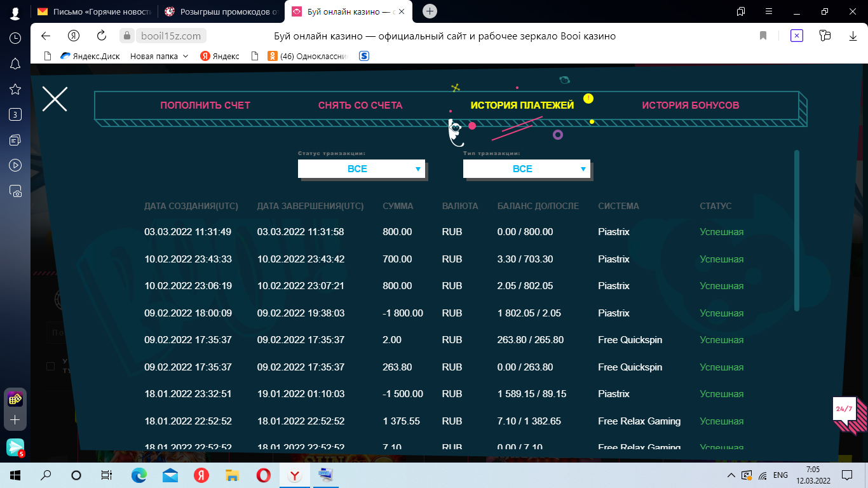Expand the Новая папка bookmarks folder

click(159, 56)
